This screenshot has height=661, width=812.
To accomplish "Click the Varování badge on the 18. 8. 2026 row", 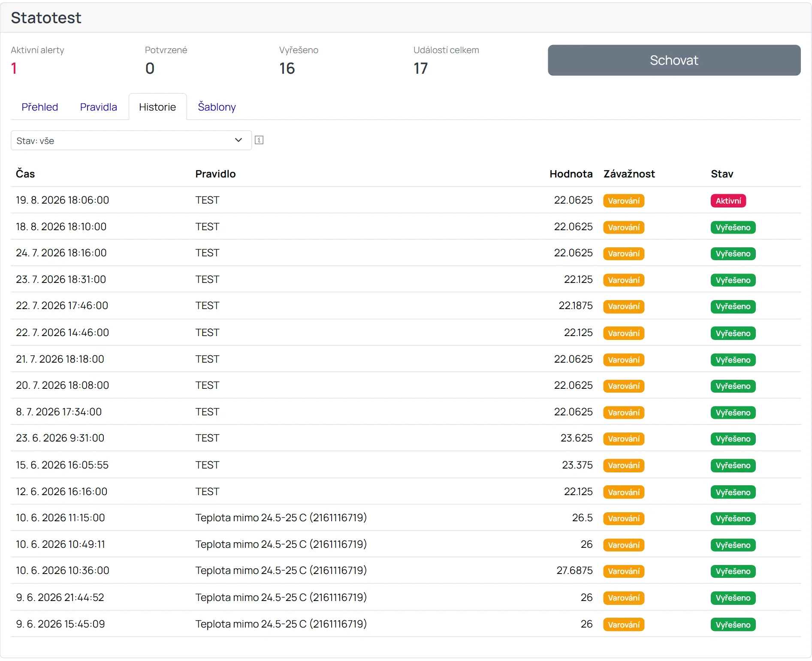I will pyautogui.click(x=624, y=227).
